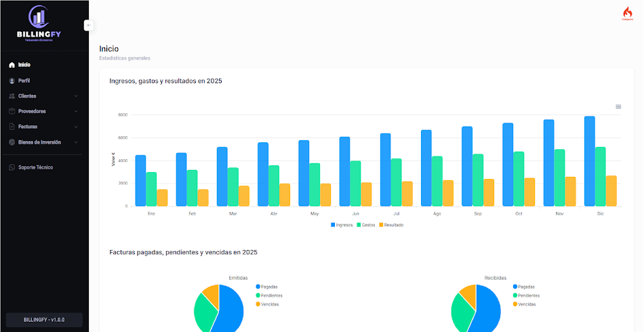Expand the Proveedores submenu chevron

[x=76, y=111]
